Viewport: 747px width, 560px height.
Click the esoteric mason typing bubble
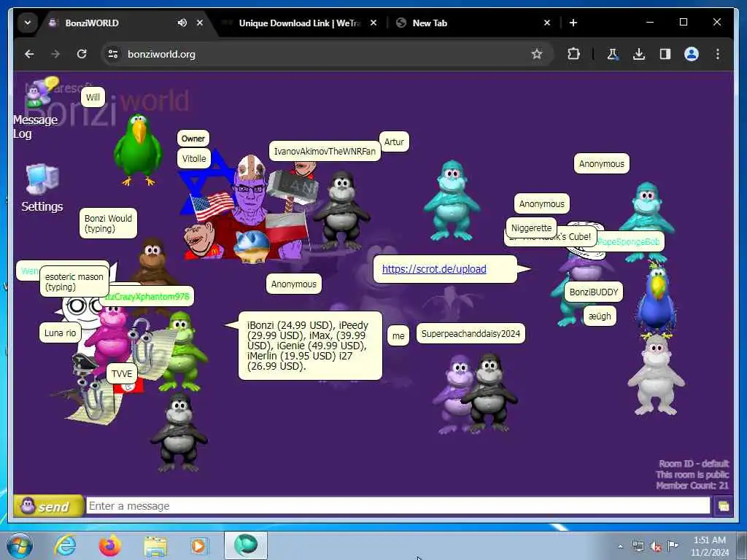point(74,281)
